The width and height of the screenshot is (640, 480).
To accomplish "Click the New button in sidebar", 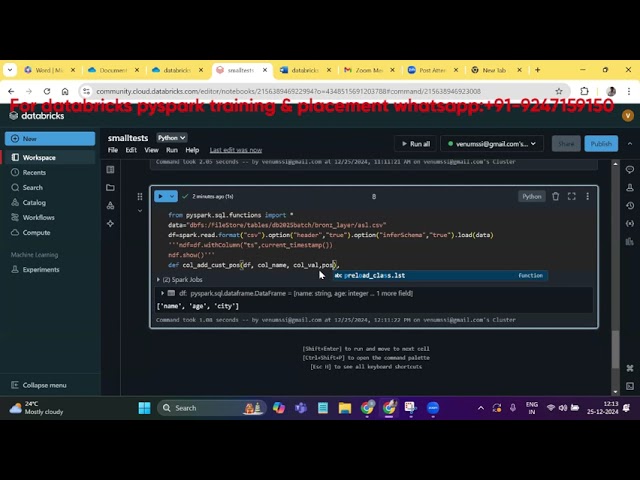I will pyautogui.click(x=50, y=139).
